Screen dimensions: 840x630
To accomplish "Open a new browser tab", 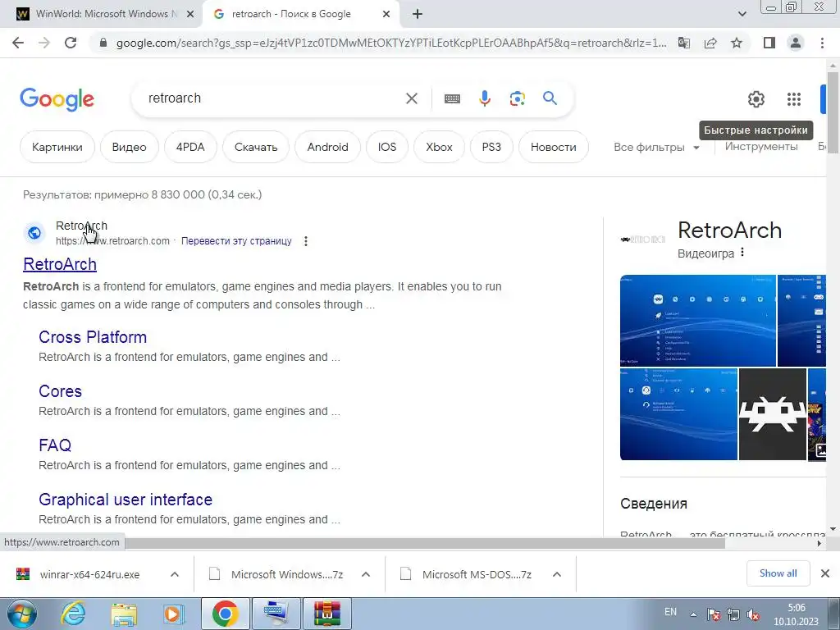I will coord(418,15).
